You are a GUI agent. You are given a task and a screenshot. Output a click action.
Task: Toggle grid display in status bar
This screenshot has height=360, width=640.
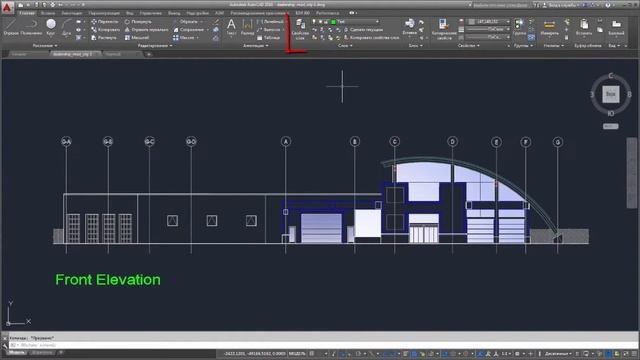coord(312,353)
